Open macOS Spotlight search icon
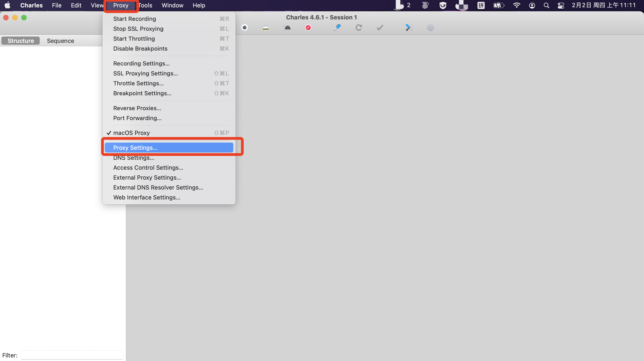This screenshot has width=644, height=361. [x=546, y=5]
